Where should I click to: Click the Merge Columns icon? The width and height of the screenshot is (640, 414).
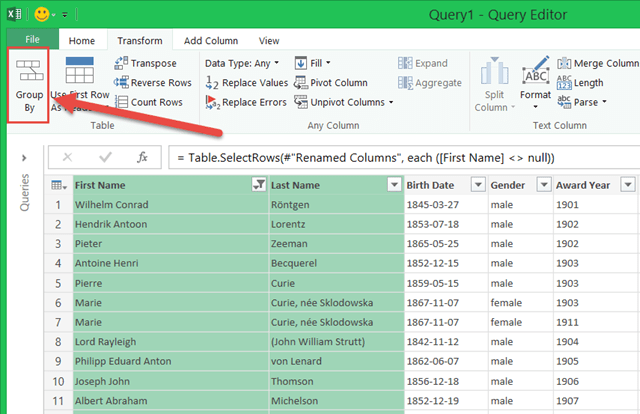click(565, 63)
